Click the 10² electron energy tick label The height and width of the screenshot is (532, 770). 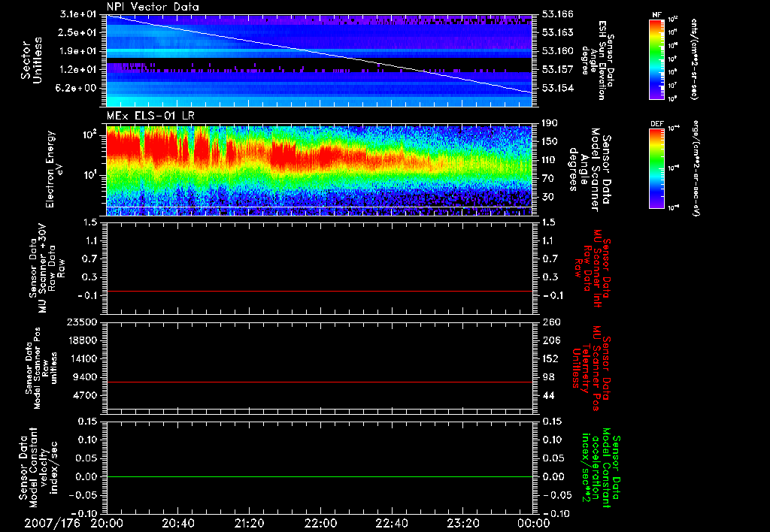[90, 134]
